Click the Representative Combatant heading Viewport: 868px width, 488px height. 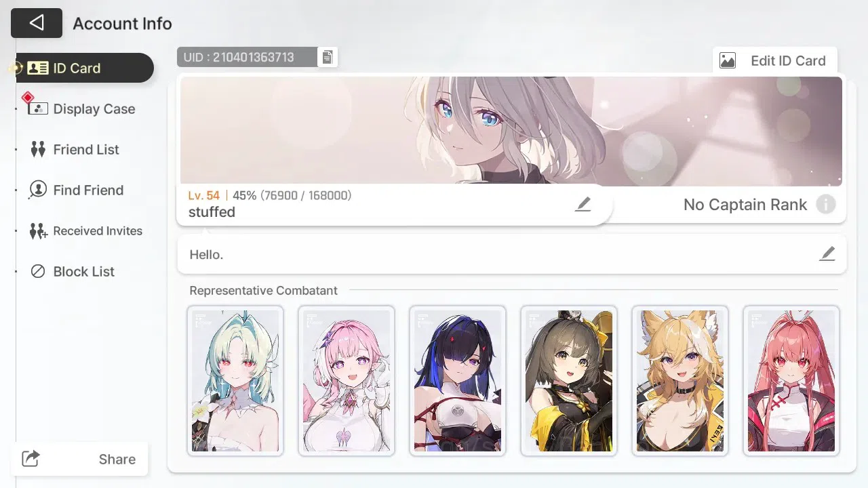[264, 290]
